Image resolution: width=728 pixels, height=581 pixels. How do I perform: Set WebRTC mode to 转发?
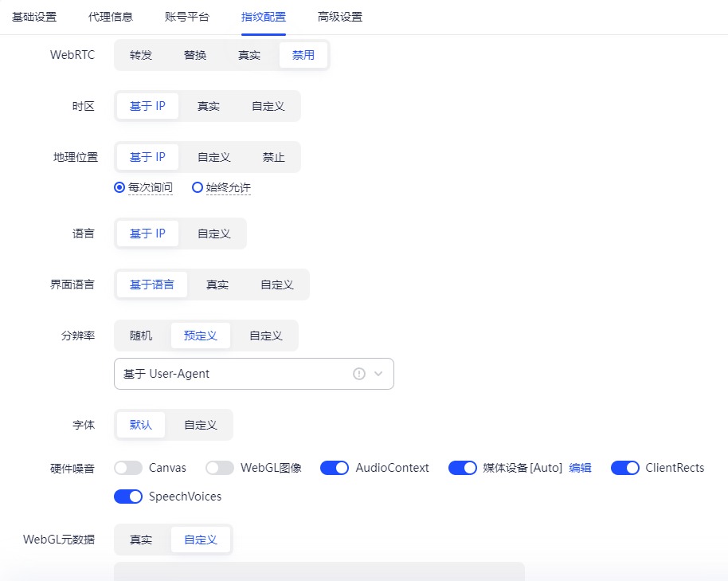click(x=141, y=55)
